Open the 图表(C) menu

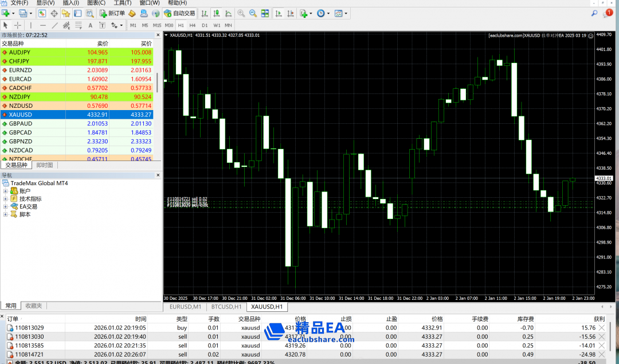click(x=96, y=3)
